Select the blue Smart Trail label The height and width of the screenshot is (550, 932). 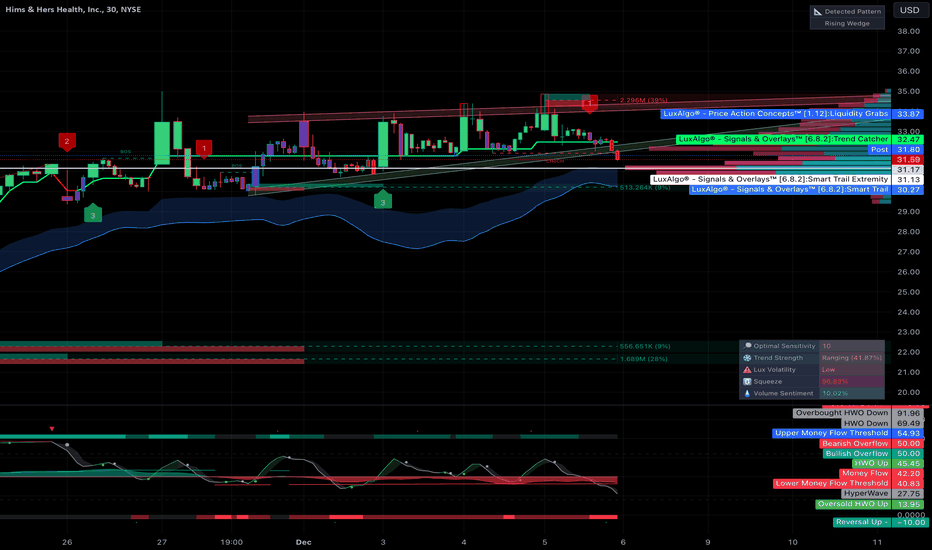[790, 190]
